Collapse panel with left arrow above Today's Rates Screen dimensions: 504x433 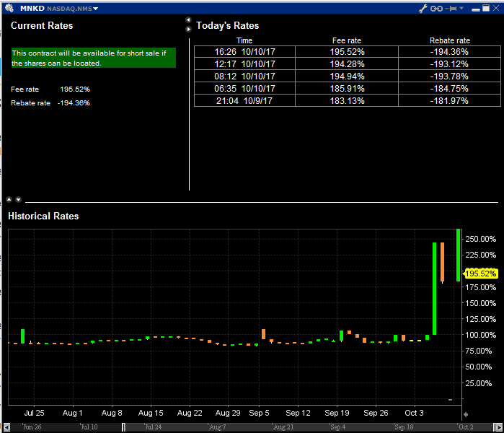click(189, 20)
